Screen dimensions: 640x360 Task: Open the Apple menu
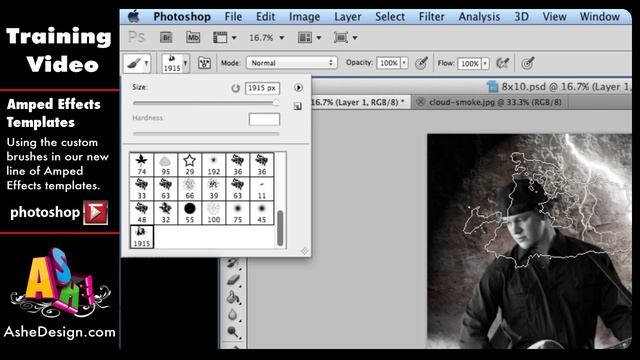[133, 17]
